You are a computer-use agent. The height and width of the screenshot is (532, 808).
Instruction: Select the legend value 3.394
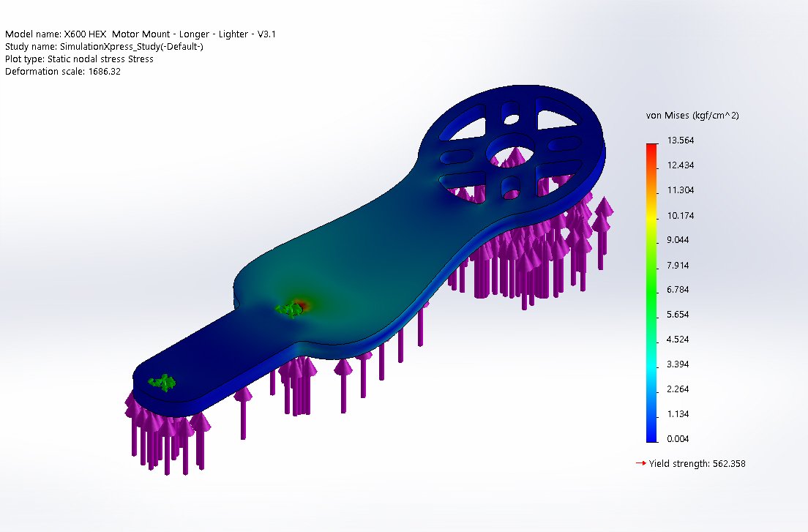pos(678,364)
